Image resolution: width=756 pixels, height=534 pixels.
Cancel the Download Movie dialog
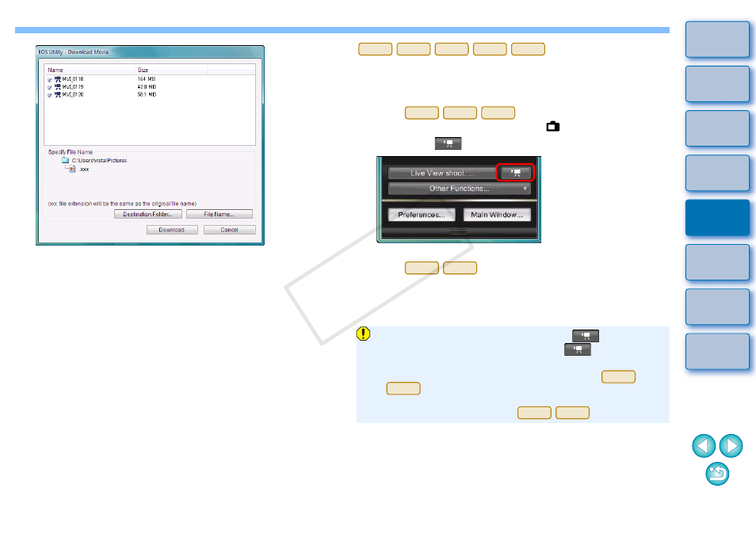230,230
